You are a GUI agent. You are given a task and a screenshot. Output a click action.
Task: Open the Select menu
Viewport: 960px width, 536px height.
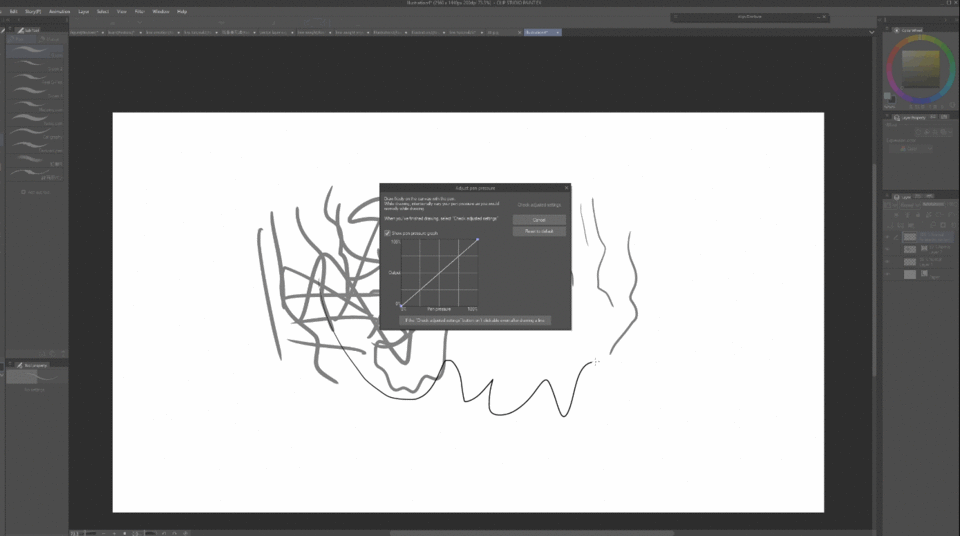[x=103, y=12]
